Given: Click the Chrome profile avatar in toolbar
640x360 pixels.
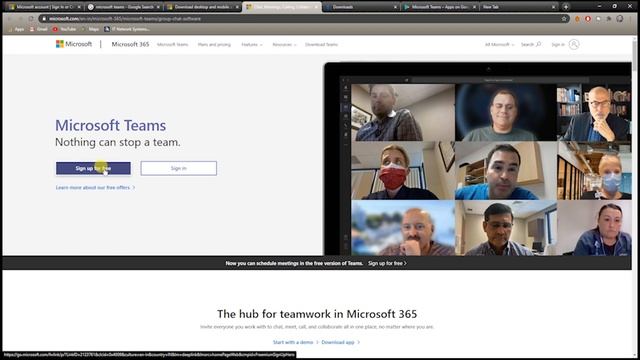Looking at the screenshot, I should click(x=620, y=18).
